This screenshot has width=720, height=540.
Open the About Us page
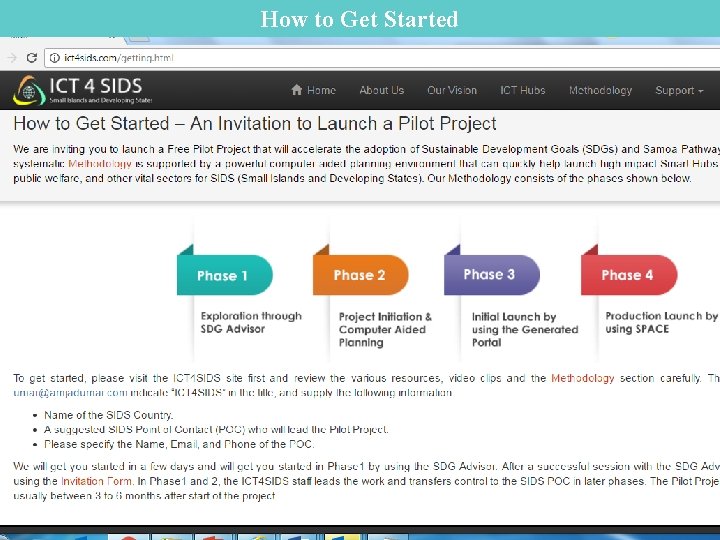(382, 90)
